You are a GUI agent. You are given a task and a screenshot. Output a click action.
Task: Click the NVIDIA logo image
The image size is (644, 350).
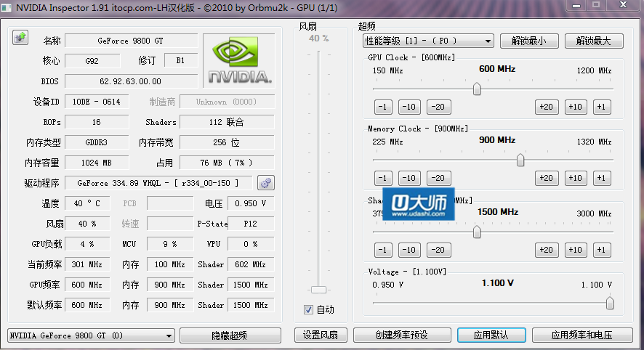(x=239, y=60)
